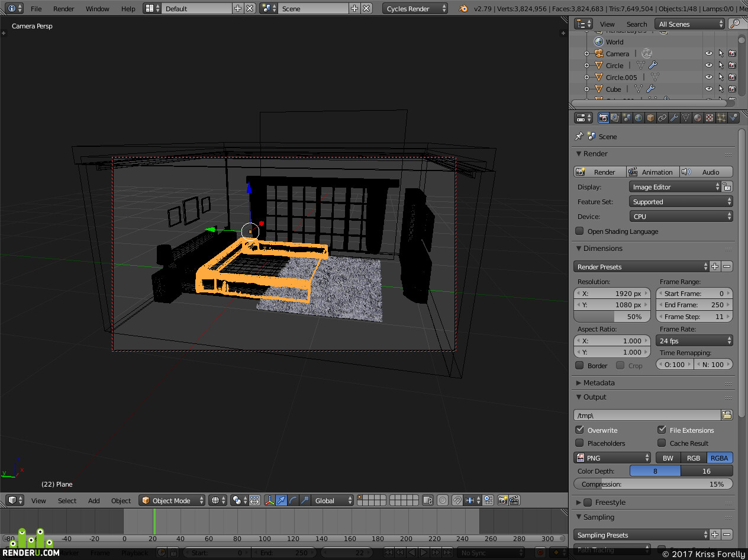Activate the rotate manipulator arc icon
This screenshot has width=748, height=560.
click(x=294, y=500)
